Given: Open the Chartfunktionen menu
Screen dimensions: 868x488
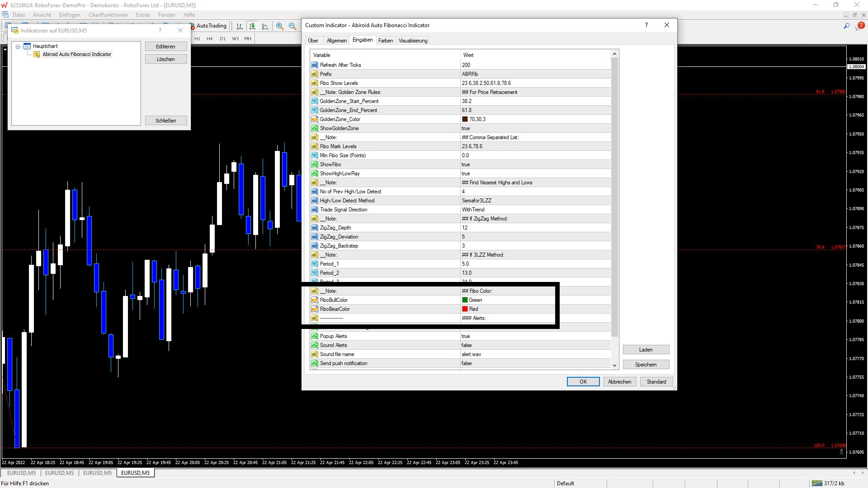Looking at the screenshot, I should click(x=108, y=15).
